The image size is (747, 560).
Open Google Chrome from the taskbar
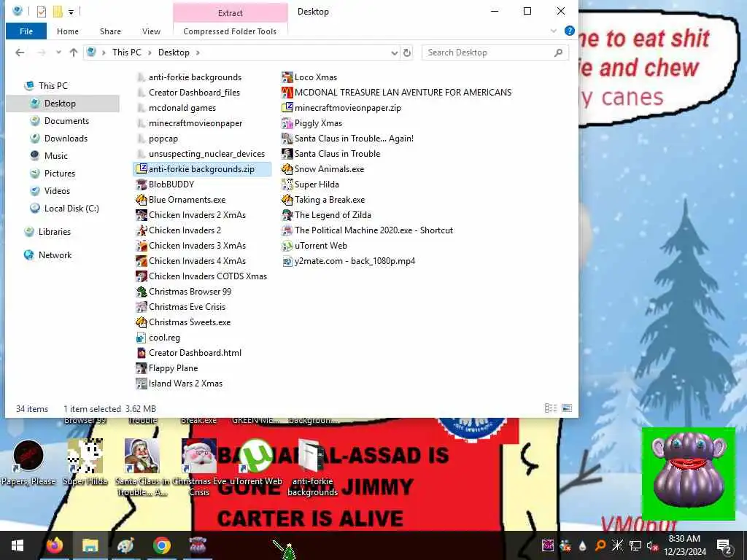click(x=162, y=545)
